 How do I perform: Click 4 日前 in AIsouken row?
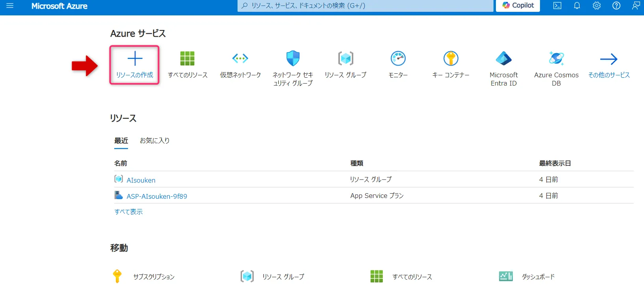click(x=549, y=179)
